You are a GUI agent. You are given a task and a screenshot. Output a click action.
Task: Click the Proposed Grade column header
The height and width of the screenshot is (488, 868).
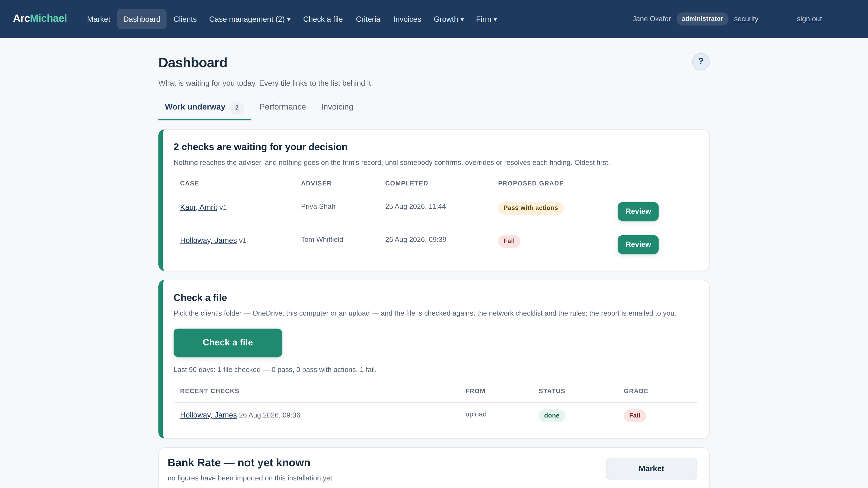pyautogui.click(x=530, y=184)
